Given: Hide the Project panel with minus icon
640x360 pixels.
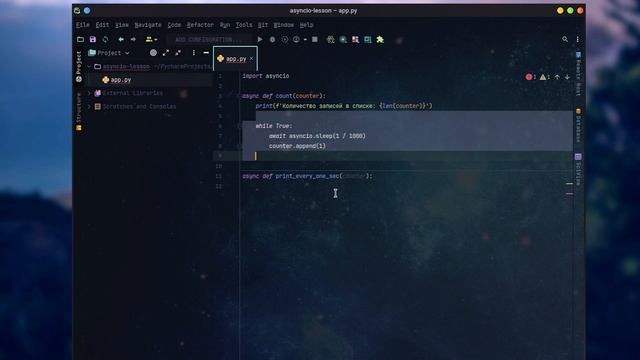Looking at the screenshot, I should (x=206, y=53).
